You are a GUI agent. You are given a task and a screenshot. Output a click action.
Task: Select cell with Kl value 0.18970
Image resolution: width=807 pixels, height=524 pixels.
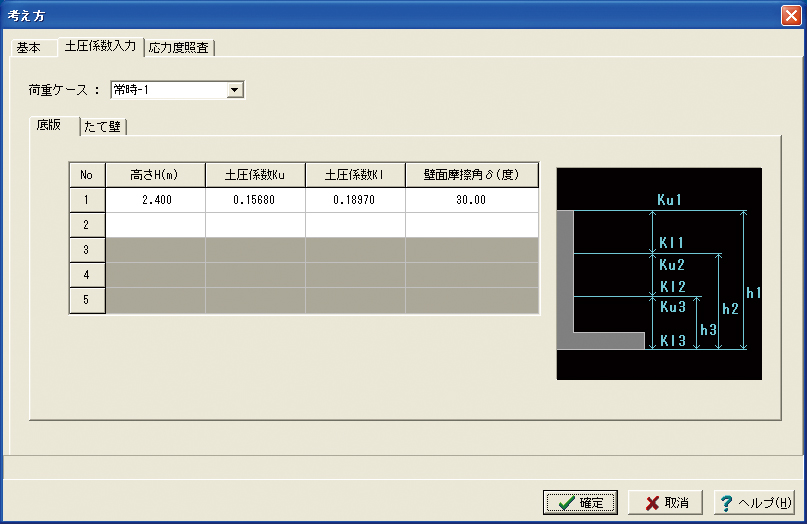pos(355,200)
